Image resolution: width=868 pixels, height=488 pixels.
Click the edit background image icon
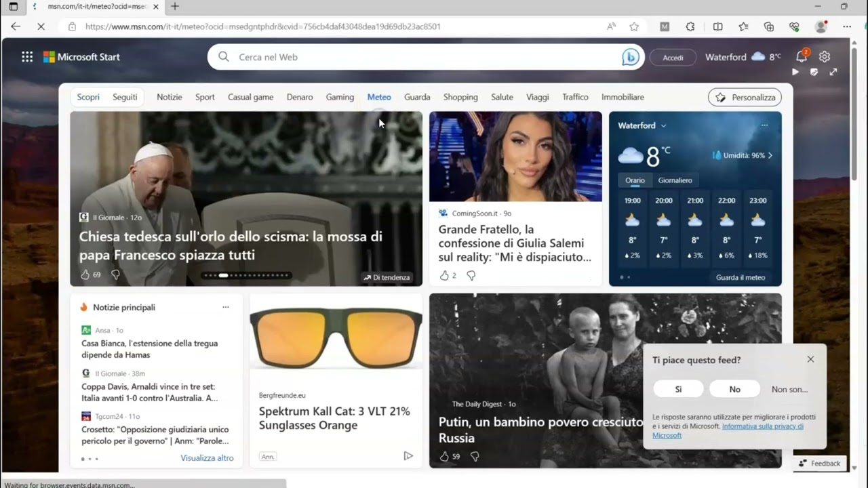point(814,72)
